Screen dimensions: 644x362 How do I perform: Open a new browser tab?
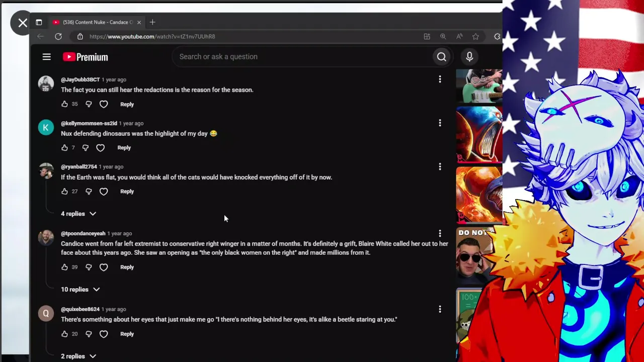click(x=152, y=22)
